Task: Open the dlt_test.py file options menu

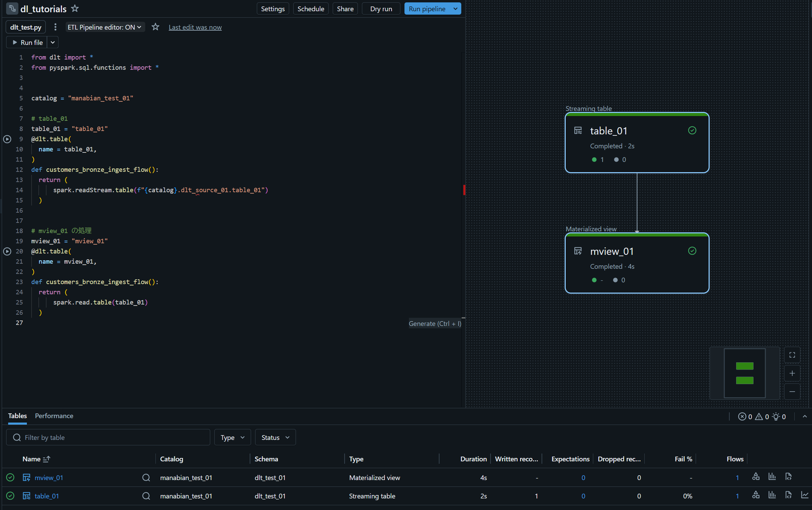Action: 55,27
